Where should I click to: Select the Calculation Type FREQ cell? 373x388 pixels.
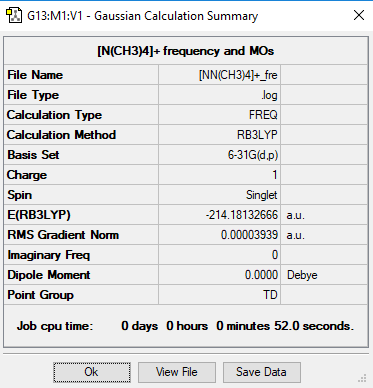point(220,115)
